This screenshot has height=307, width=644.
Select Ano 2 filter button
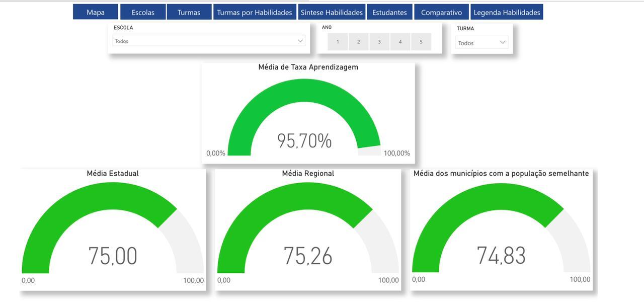[x=359, y=42]
